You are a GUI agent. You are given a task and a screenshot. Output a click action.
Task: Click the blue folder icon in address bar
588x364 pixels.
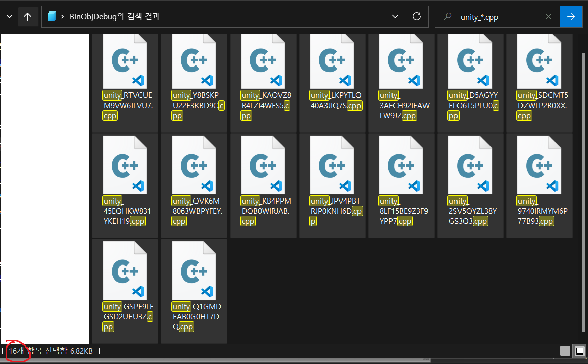(x=52, y=16)
